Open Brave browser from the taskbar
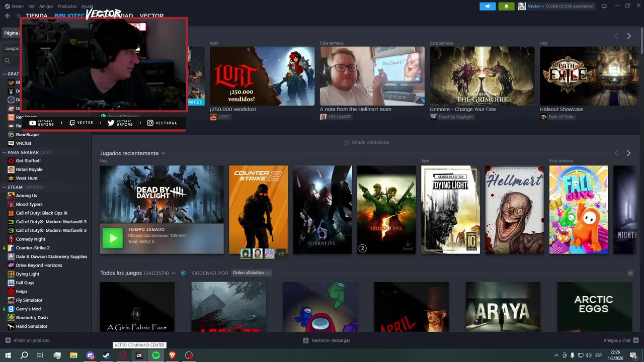Screen dimensions: 644x362 [x=173, y=355]
